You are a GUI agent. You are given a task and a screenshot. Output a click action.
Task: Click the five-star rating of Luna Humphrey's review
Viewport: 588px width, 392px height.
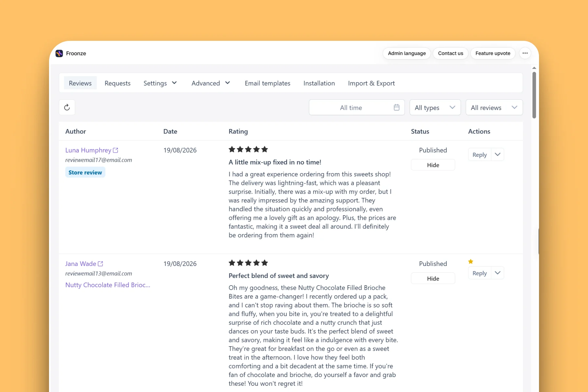(x=248, y=150)
